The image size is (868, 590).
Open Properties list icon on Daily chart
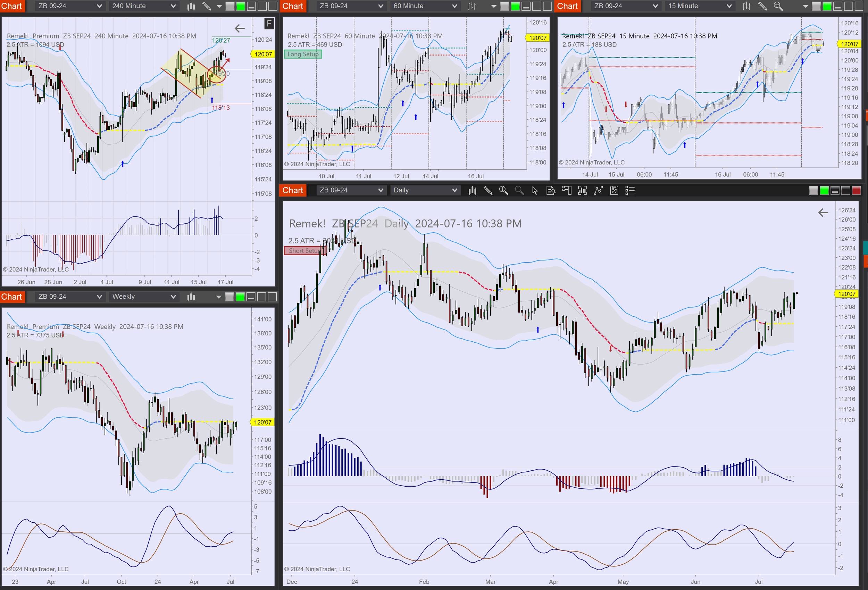(x=630, y=191)
